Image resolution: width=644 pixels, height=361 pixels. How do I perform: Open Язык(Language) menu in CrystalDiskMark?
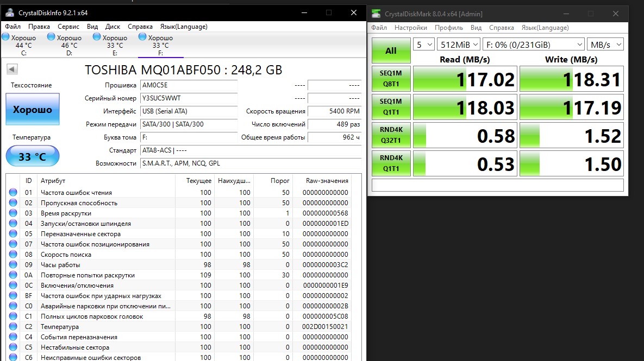click(x=545, y=28)
